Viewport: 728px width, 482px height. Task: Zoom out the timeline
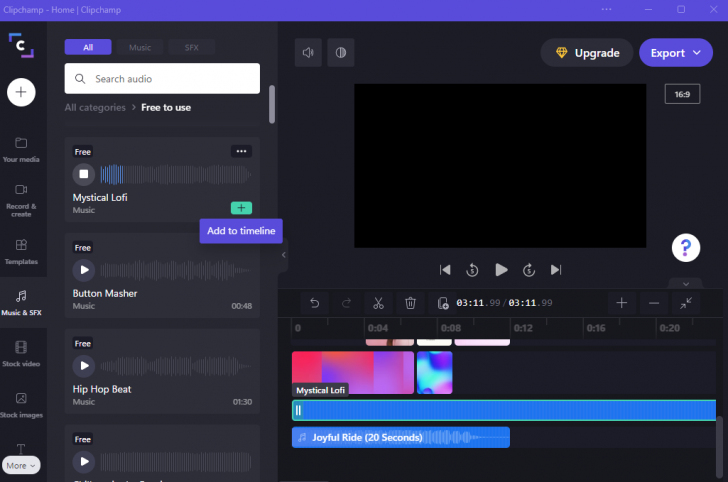click(x=654, y=303)
